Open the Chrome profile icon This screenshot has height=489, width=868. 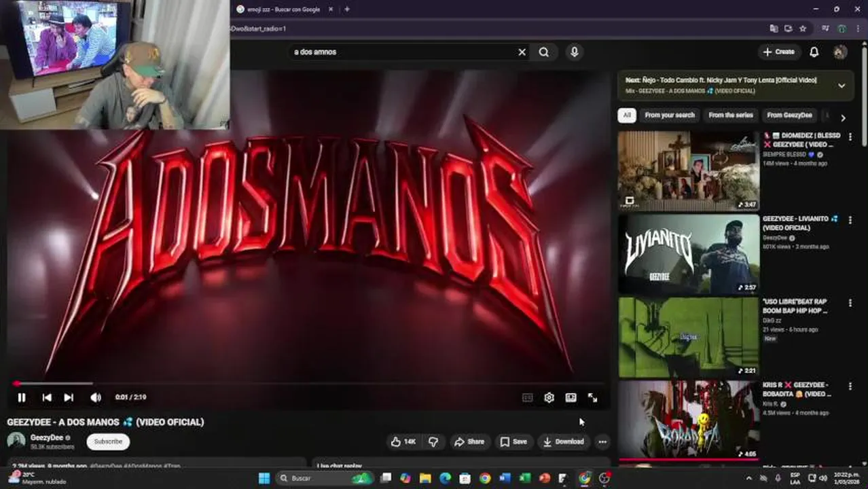[842, 29]
